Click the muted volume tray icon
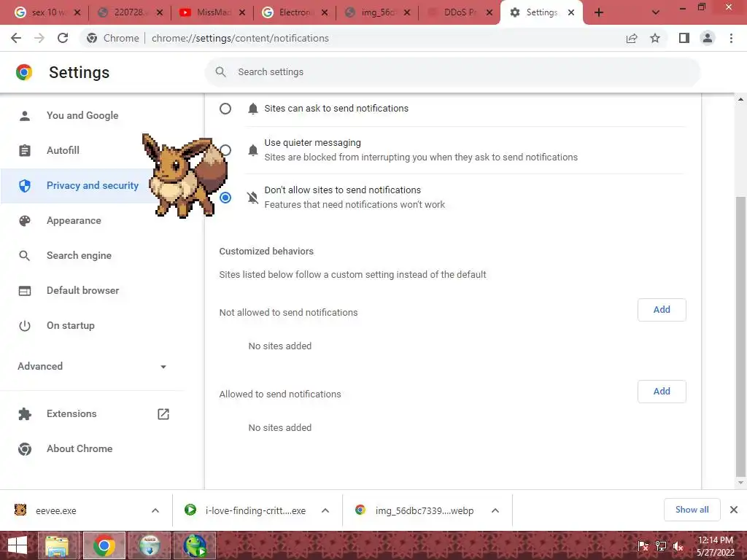 (678, 546)
